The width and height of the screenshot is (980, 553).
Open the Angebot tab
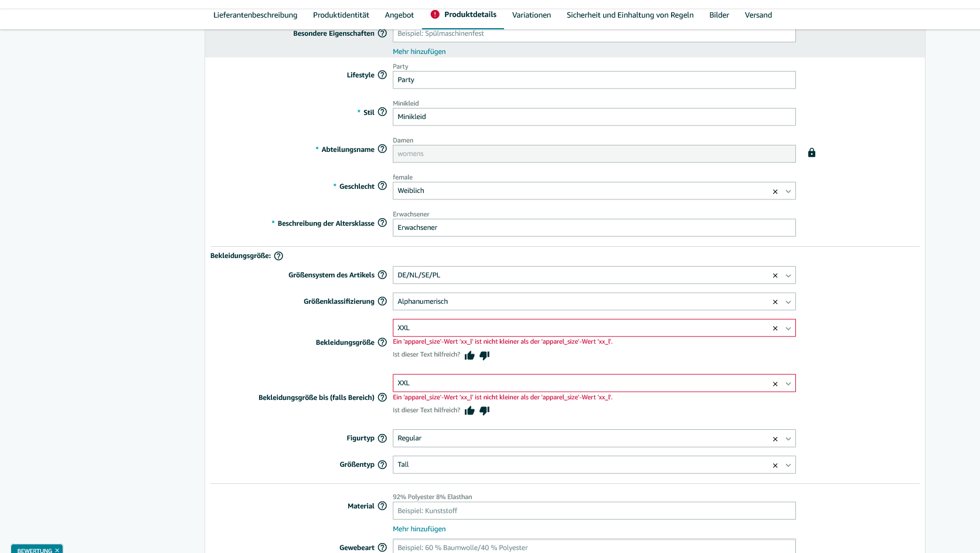click(399, 15)
